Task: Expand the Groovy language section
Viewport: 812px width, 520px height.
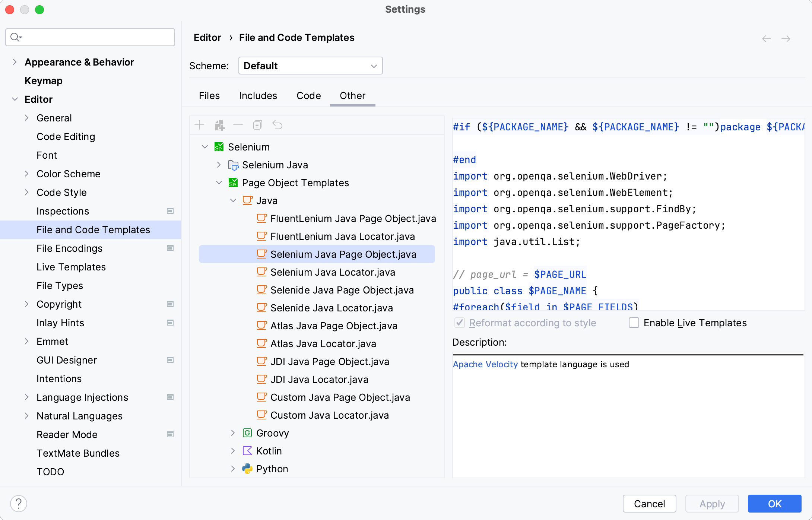Action: pos(232,432)
